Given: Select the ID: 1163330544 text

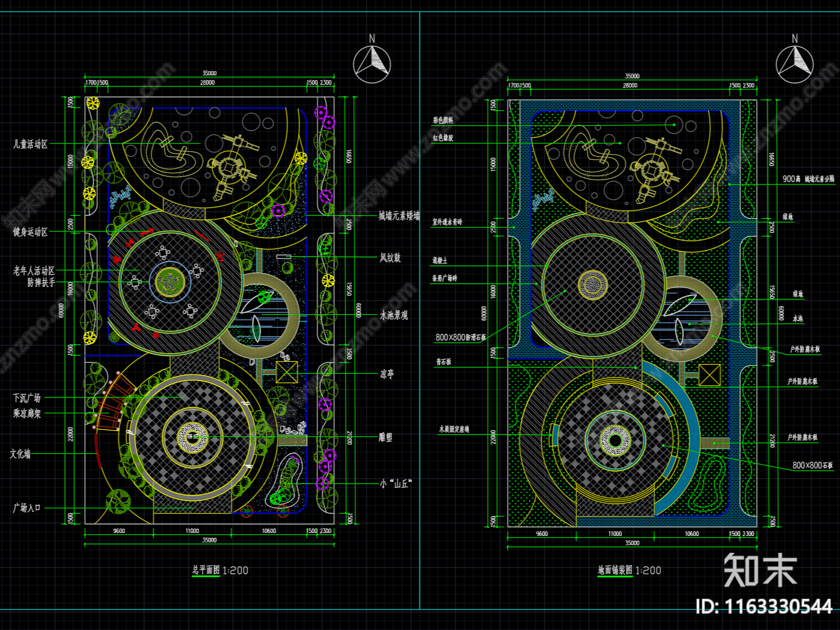Looking at the screenshot, I should pos(764,606).
